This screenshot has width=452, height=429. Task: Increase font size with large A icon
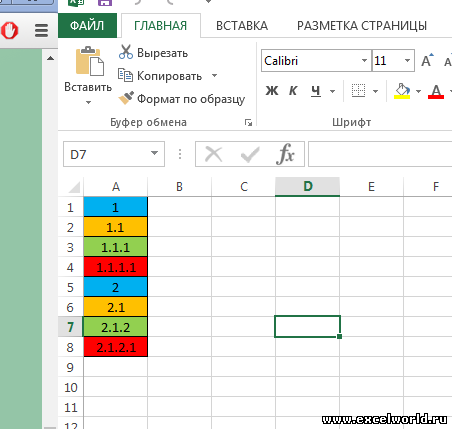point(427,61)
